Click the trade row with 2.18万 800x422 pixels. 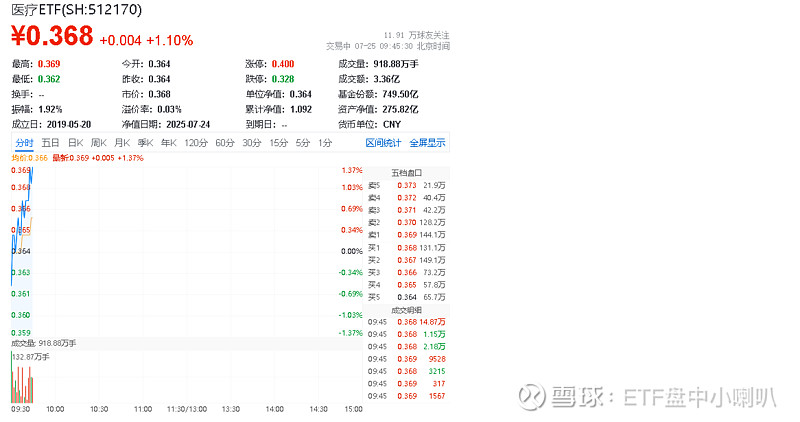pyautogui.click(x=407, y=346)
